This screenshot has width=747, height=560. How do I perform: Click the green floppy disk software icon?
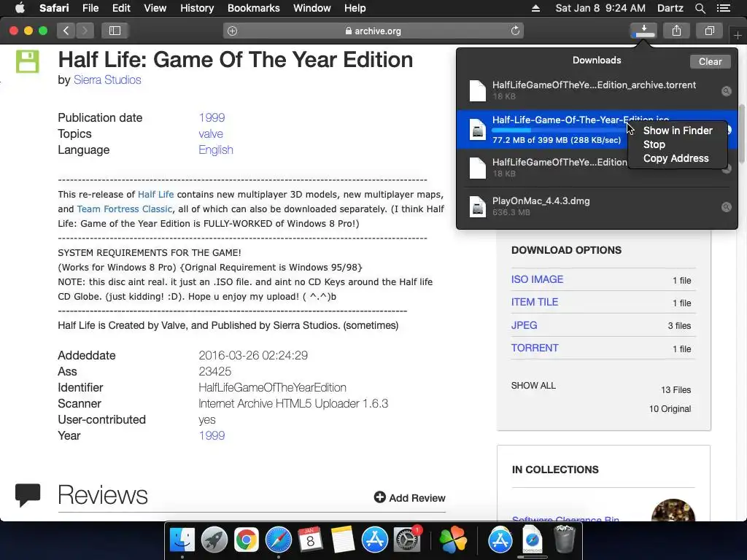point(27,61)
